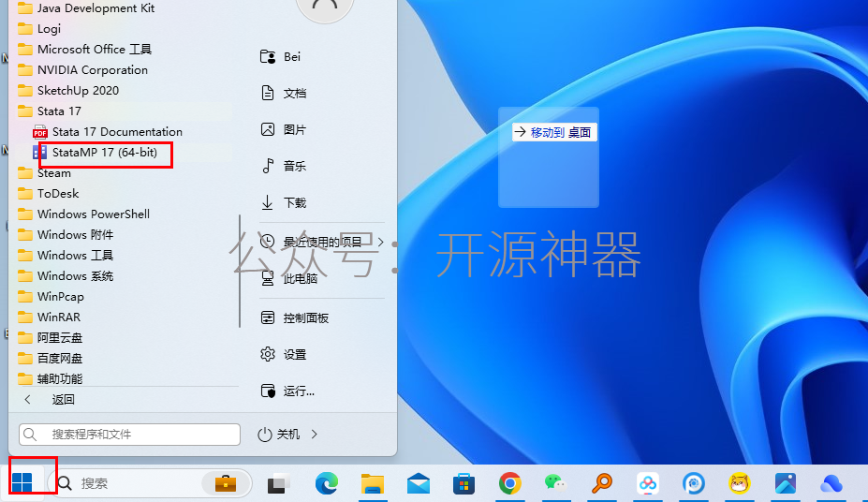Open Google Chrome from taskbar
This screenshot has height=502, width=868.
click(x=509, y=483)
